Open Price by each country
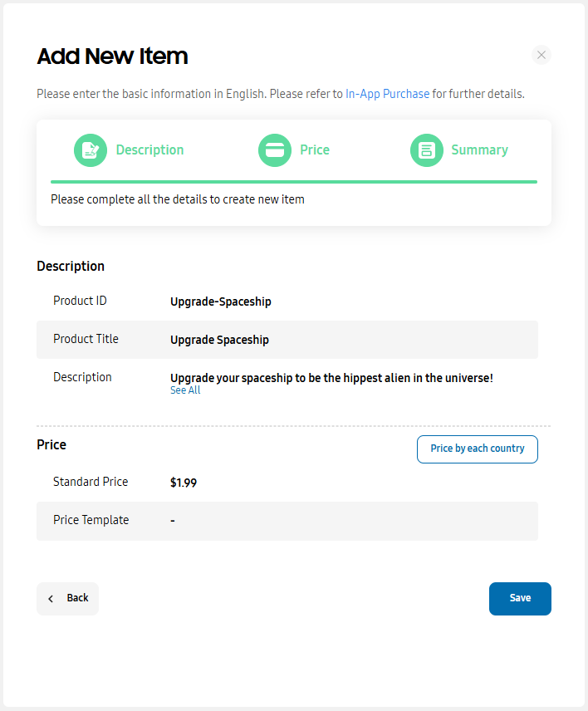The width and height of the screenshot is (588, 711). [477, 449]
